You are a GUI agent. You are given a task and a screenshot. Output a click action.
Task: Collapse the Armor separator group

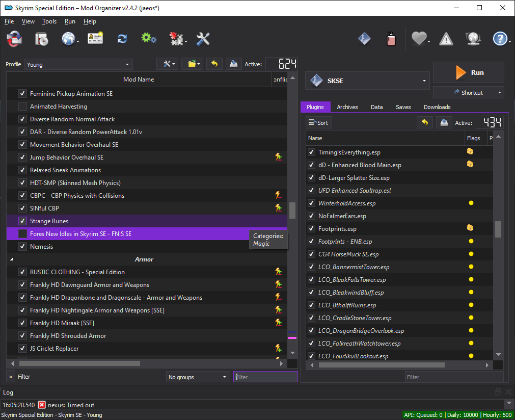point(12,259)
